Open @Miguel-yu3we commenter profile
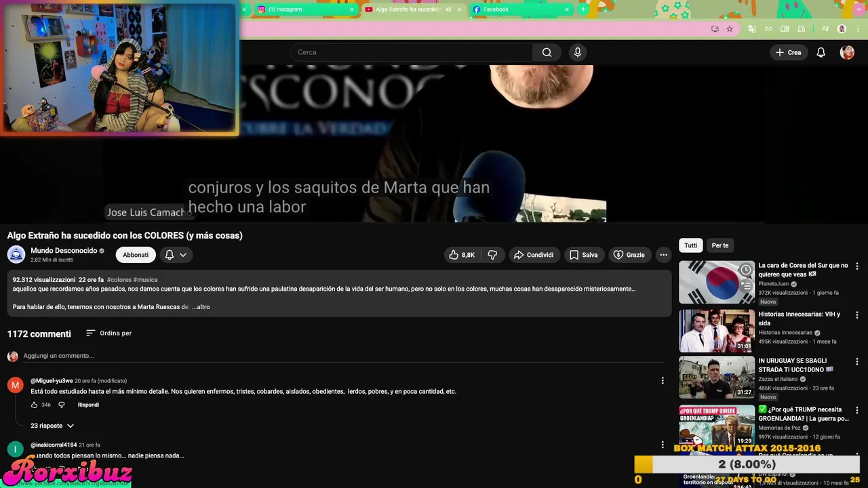Viewport: 868px width, 488px height. (x=52, y=381)
